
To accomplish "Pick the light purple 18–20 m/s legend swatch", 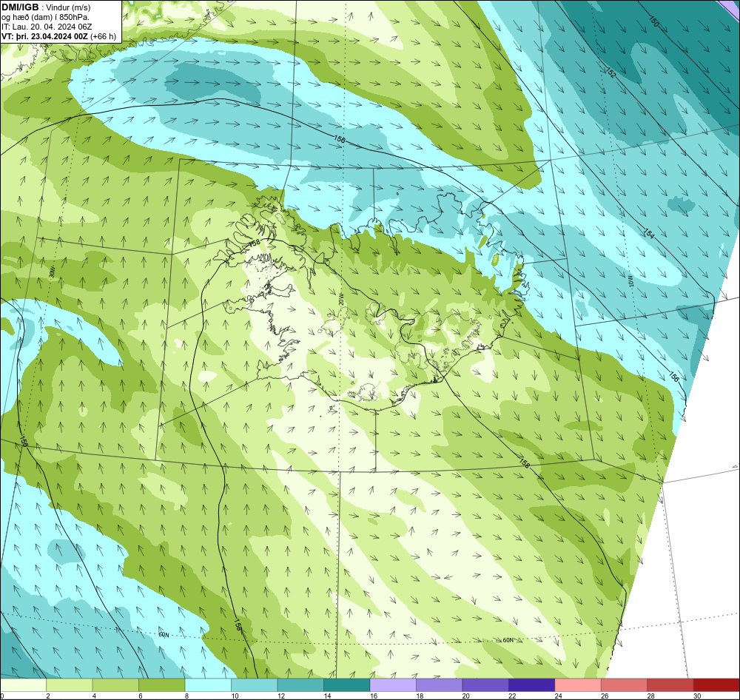I will click(x=440, y=685).
